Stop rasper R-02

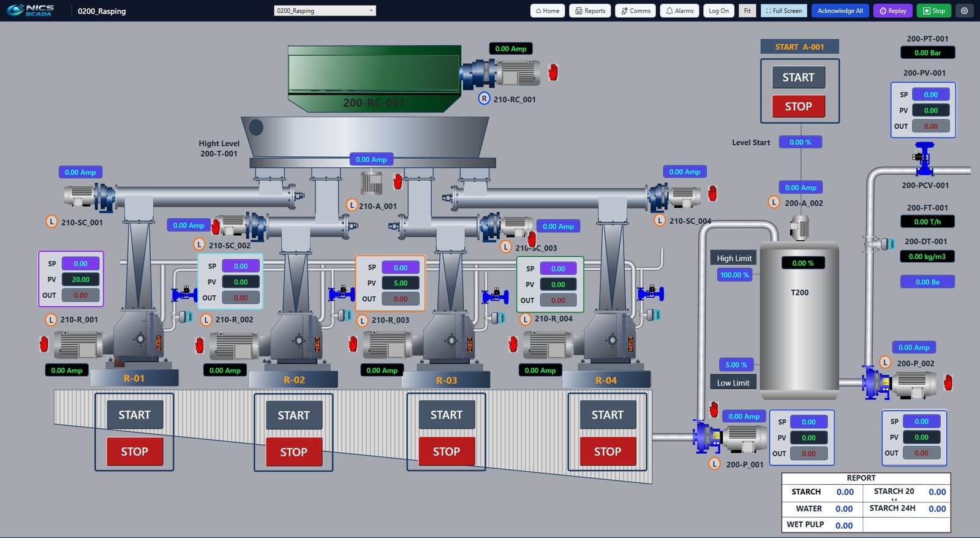coord(293,452)
